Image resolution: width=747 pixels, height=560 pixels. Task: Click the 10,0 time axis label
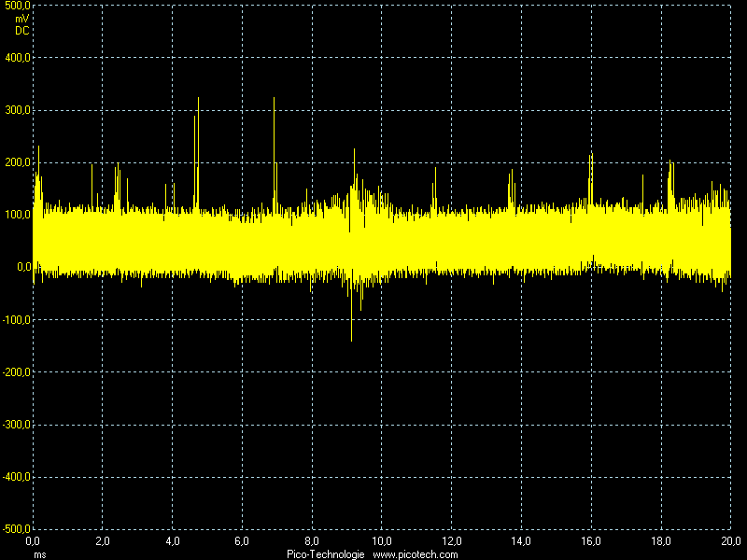(382, 541)
